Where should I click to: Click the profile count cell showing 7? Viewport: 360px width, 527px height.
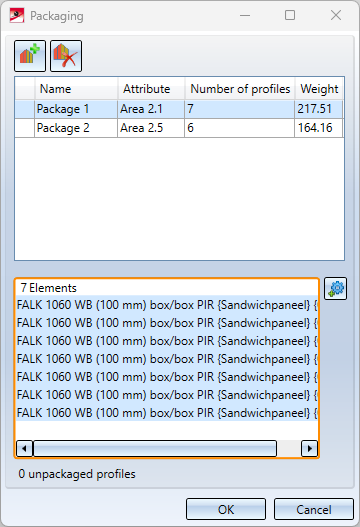click(x=240, y=109)
